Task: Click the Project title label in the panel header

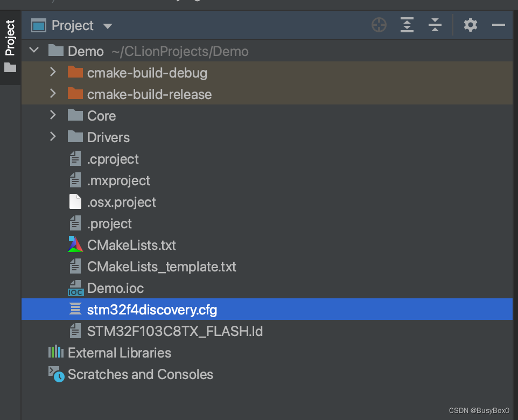Action: pos(73,26)
